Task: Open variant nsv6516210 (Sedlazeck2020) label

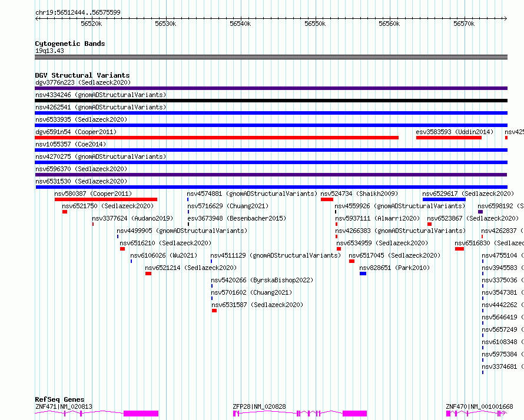Action: pyautogui.click(x=165, y=243)
